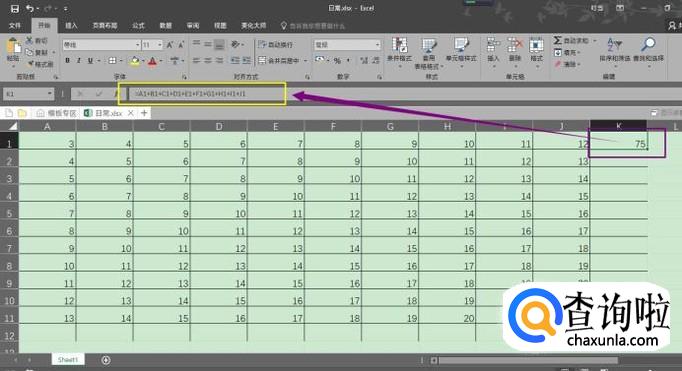Screen dimensions: 682x371
Task: Click the percent style icon
Action: tap(337, 61)
